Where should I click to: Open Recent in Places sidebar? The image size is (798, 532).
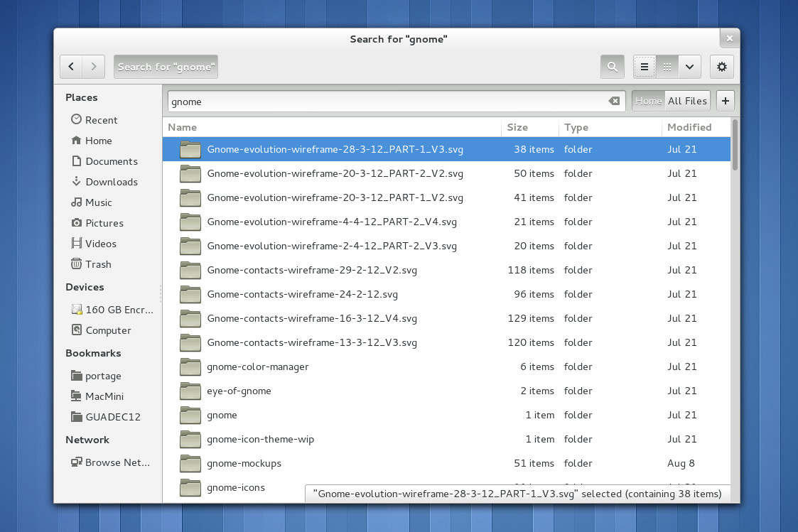94,119
